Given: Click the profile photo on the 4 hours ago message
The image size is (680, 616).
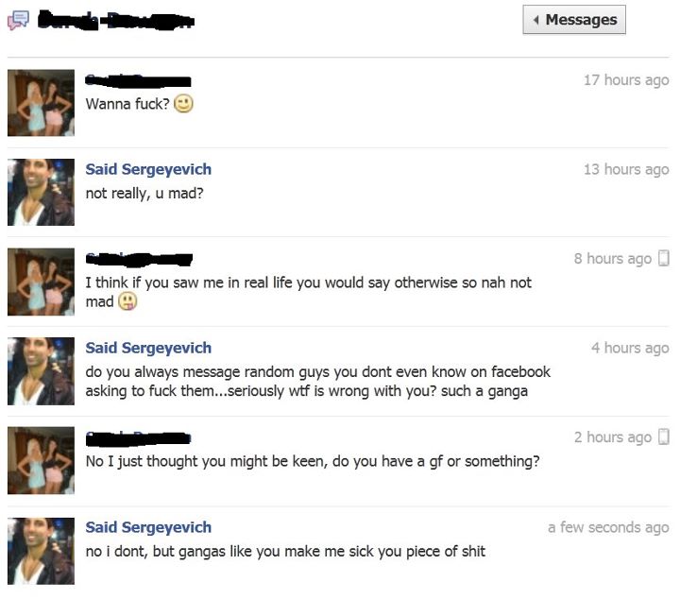Looking at the screenshot, I should (x=41, y=371).
